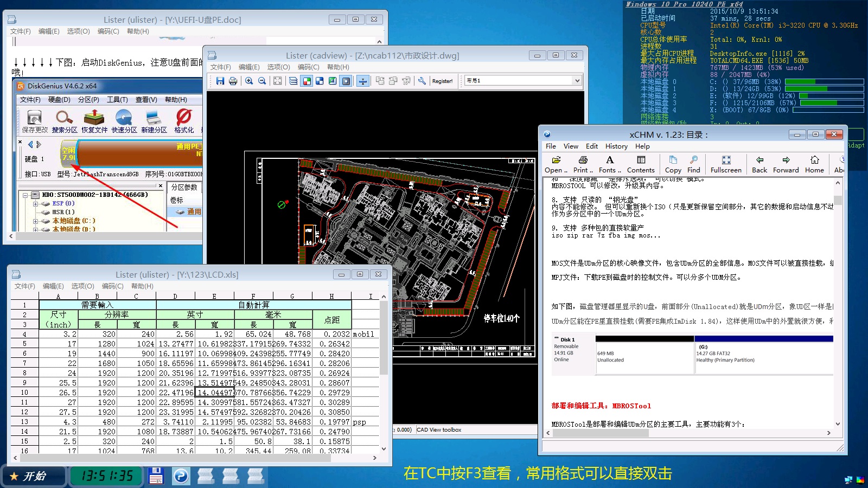Click the first Lister taskbar icon
This screenshot has height=488, width=868.
click(206, 476)
